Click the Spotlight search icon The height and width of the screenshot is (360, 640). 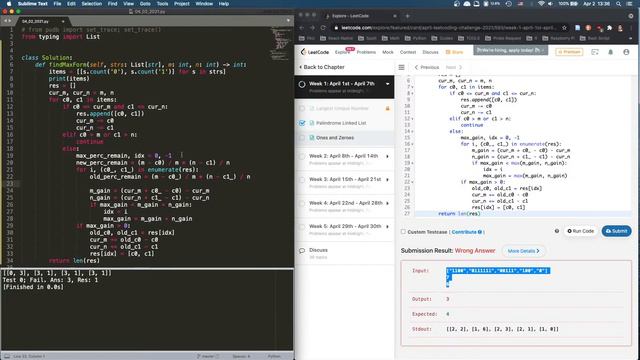[x=619, y=4]
